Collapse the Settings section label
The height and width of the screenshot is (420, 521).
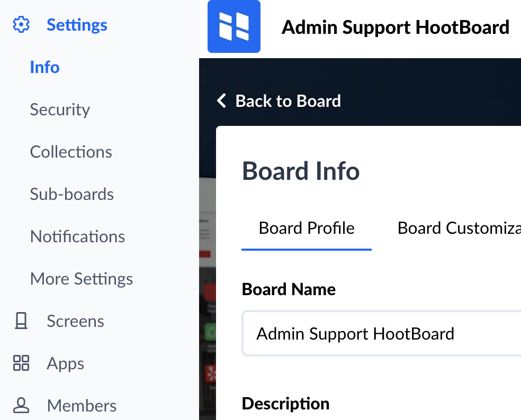[77, 25]
